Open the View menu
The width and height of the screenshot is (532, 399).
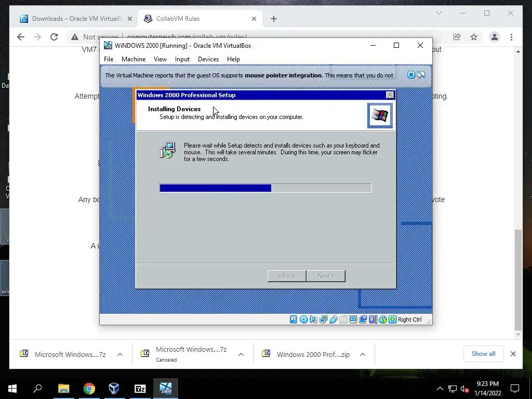[160, 59]
